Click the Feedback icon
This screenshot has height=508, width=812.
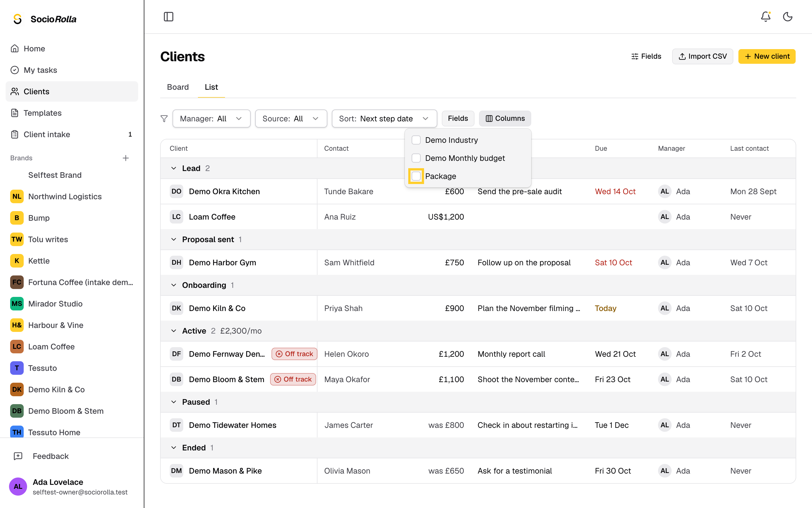point(18,456)
